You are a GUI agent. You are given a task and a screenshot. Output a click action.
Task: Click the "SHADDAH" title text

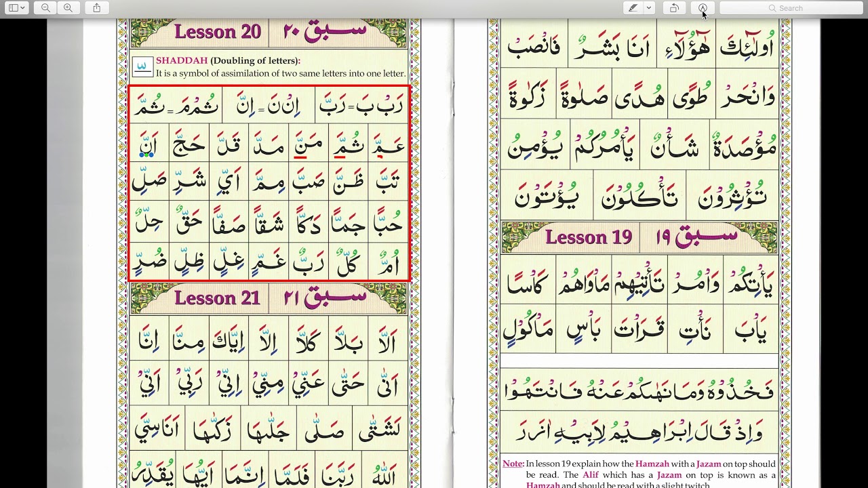click(182, 61)
